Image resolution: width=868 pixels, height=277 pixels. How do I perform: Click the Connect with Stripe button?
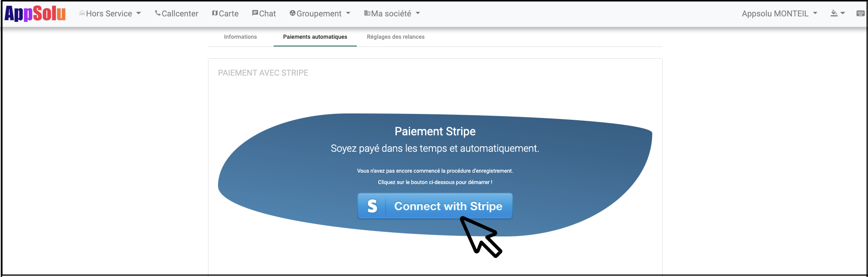click(x=435, y=206)
